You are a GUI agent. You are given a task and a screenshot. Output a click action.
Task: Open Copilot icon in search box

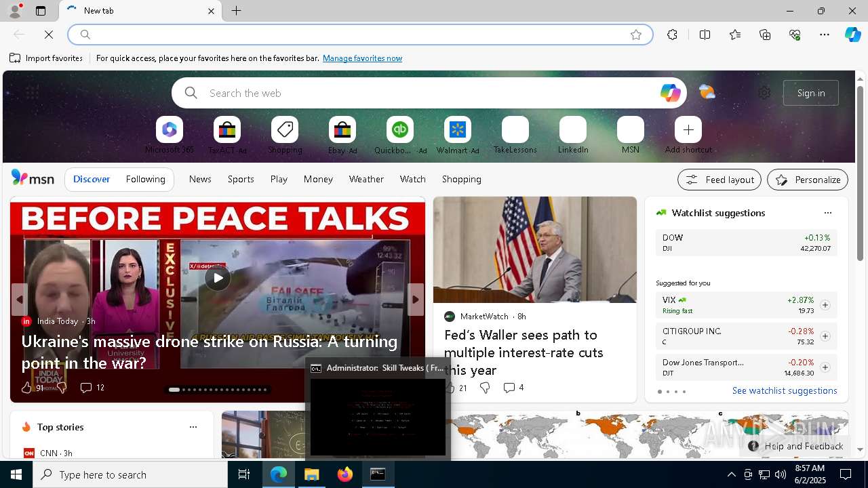tap(670, 93)
